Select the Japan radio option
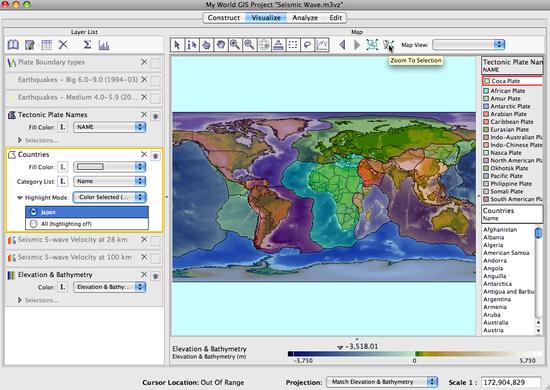 click(x=33, y=212)
